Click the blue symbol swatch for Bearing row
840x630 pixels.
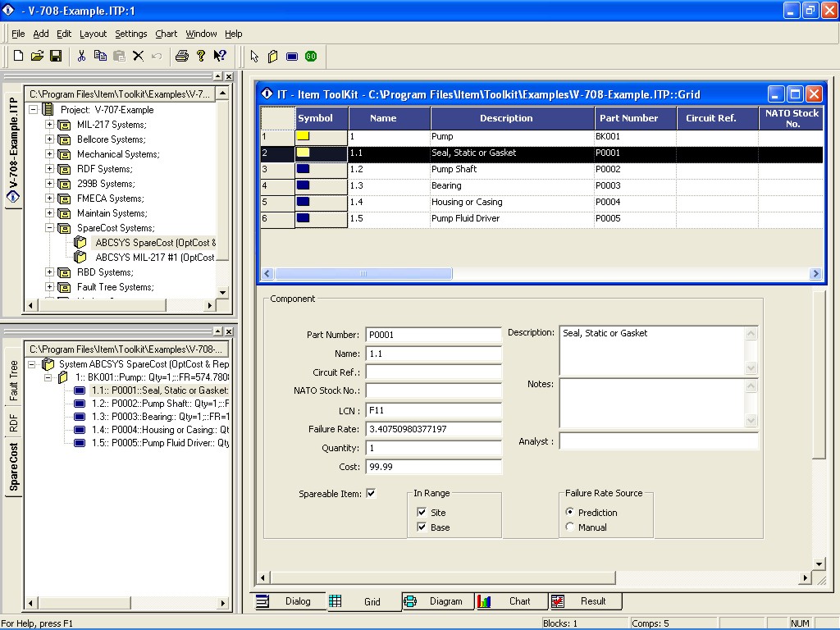(304, 185)
